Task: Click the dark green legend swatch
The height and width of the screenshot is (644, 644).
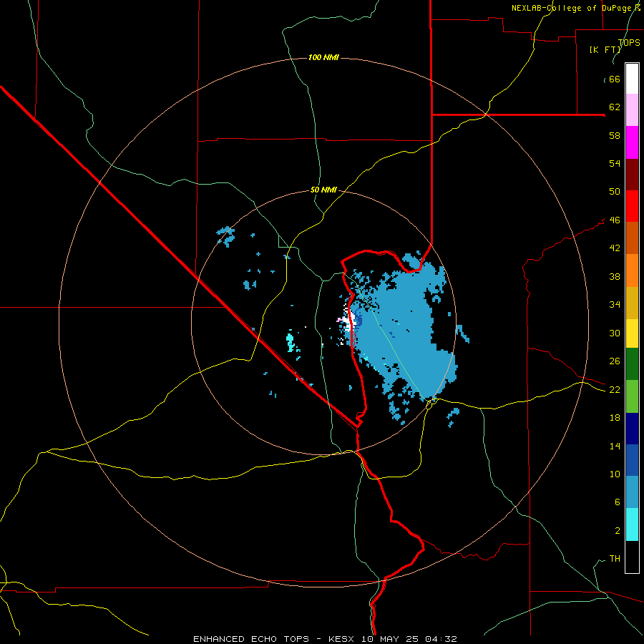Action: [632, 364]
